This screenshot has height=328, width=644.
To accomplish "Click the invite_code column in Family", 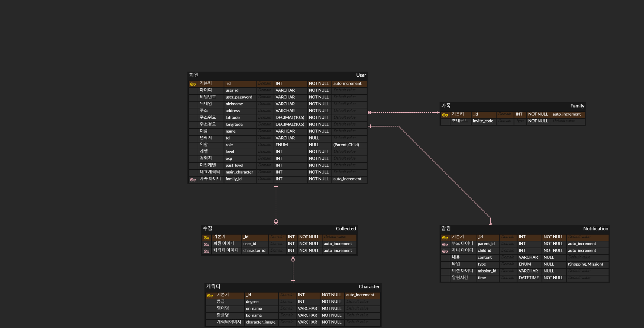I will click(x=483, y=121).
